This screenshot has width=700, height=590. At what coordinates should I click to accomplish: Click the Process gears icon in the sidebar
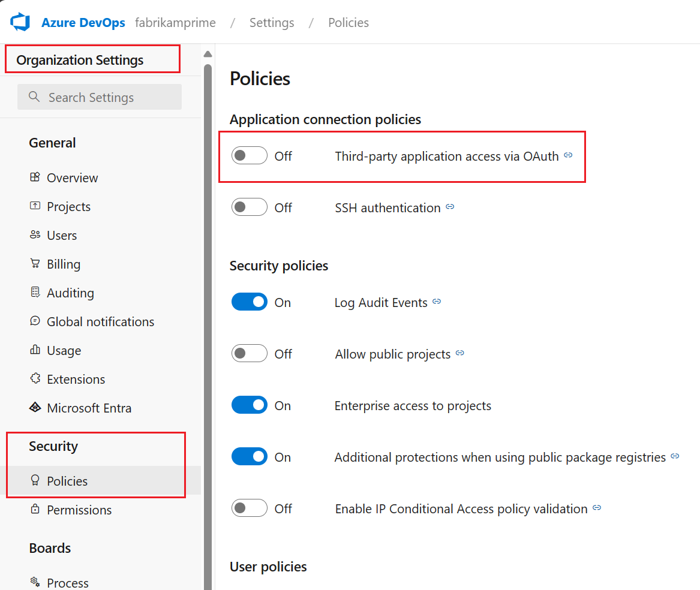coord(35,582)
